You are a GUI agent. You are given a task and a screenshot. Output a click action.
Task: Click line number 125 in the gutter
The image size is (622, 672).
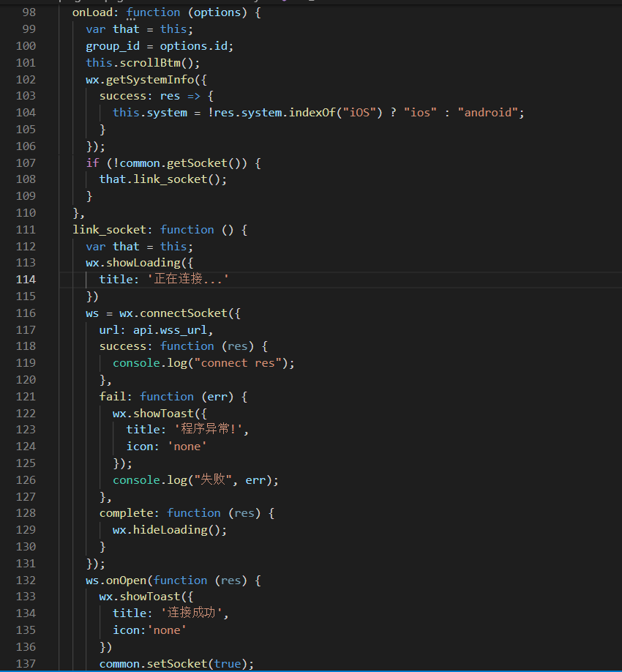(x=26, y=463)
